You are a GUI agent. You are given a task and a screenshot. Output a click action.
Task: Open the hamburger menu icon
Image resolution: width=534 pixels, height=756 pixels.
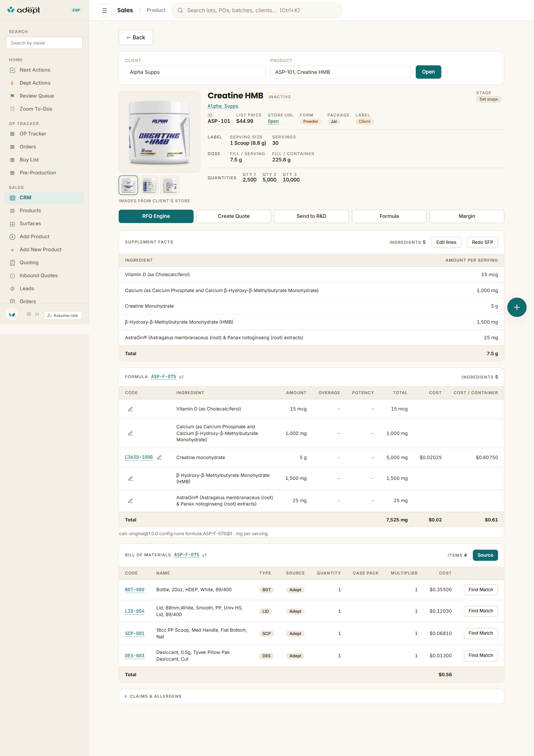[x=105, y=10]
